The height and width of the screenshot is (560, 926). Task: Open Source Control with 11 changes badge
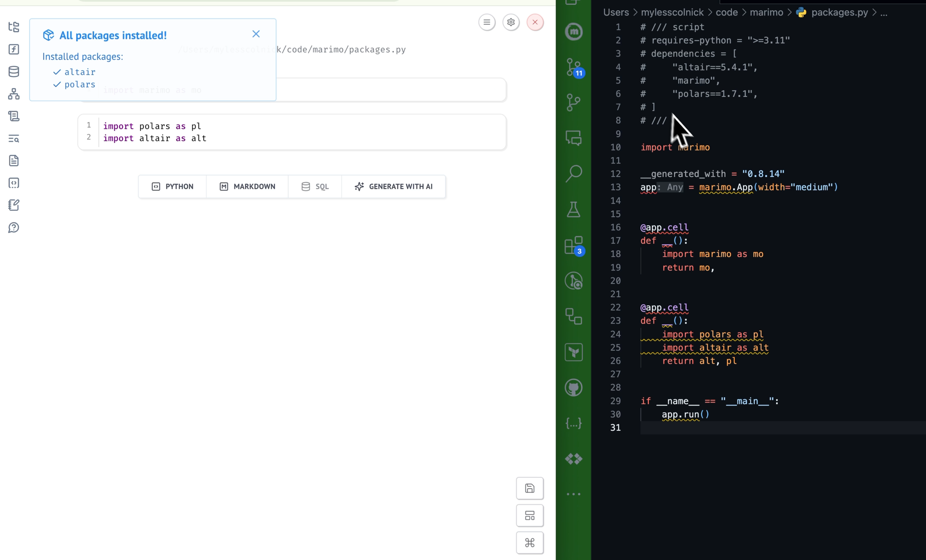point(574,68)
